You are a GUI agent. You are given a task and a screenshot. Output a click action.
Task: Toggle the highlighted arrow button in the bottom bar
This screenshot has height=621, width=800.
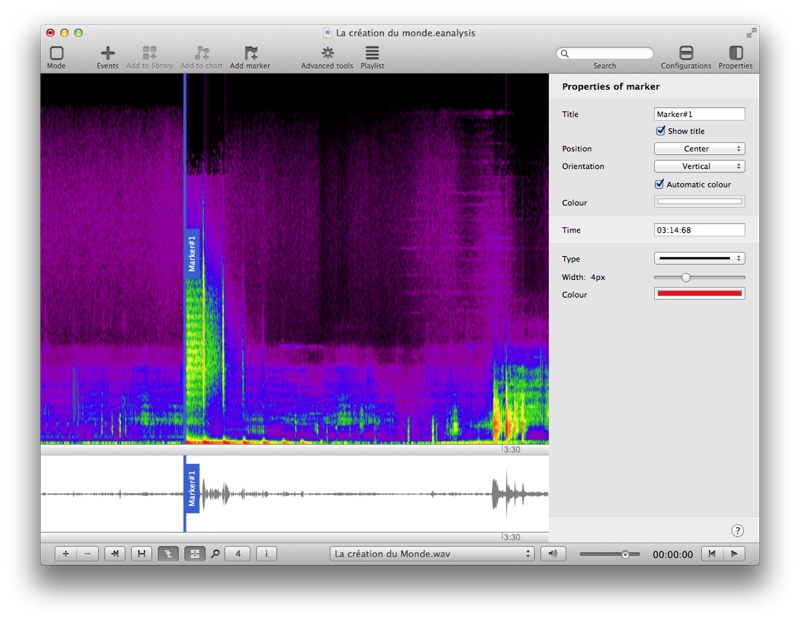pyautogui.click(x=168, y=554)
